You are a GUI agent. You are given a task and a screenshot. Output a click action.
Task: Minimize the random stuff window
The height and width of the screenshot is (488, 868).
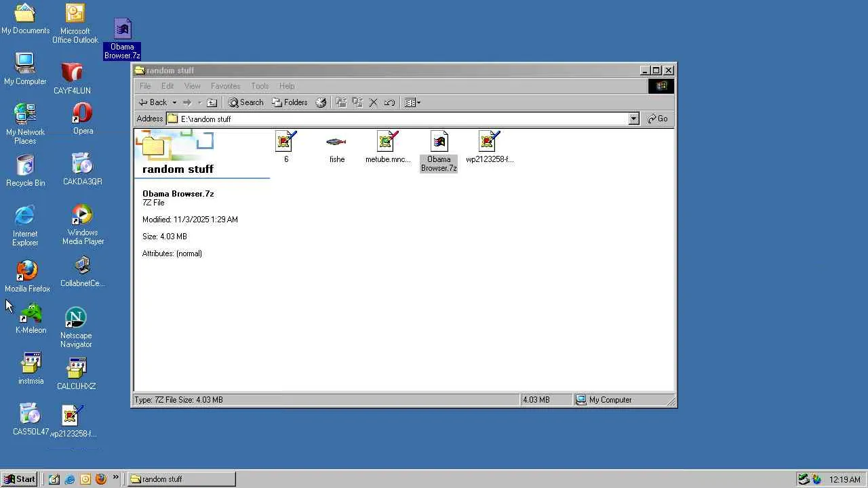point(645,70)
